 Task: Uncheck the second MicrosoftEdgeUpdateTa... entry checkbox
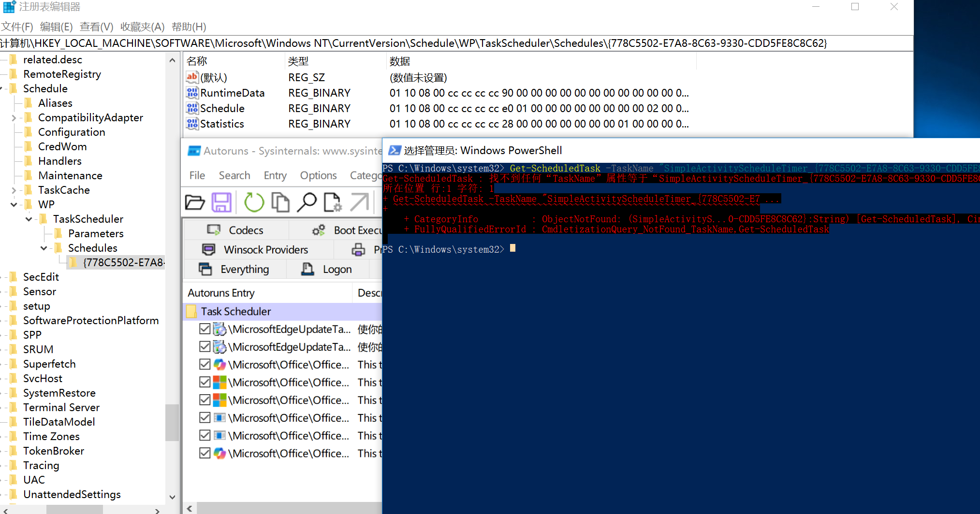(205, 347)
